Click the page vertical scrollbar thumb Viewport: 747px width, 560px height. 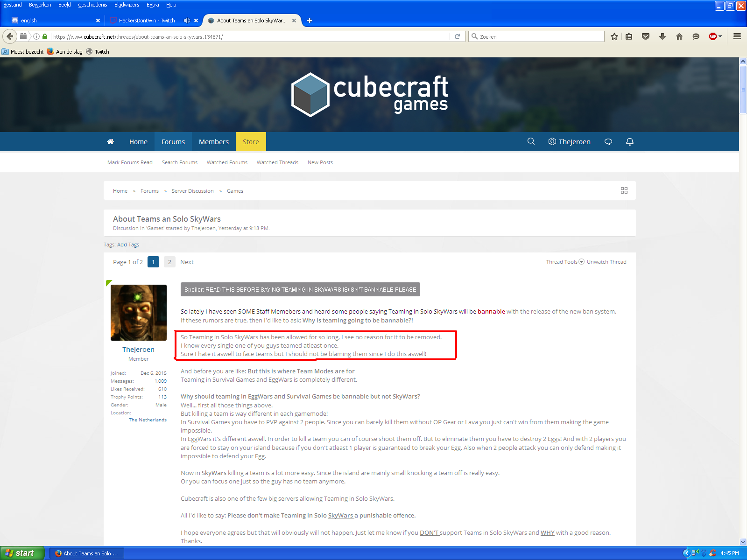coord(743,90)
